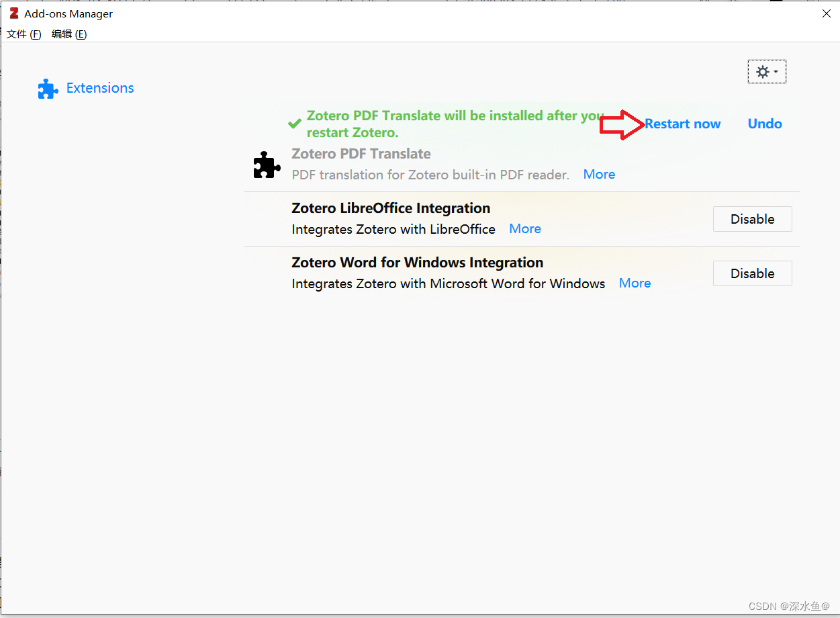
Task: Open the 编辑 (E) menu
Action: [x=69, y=34]
